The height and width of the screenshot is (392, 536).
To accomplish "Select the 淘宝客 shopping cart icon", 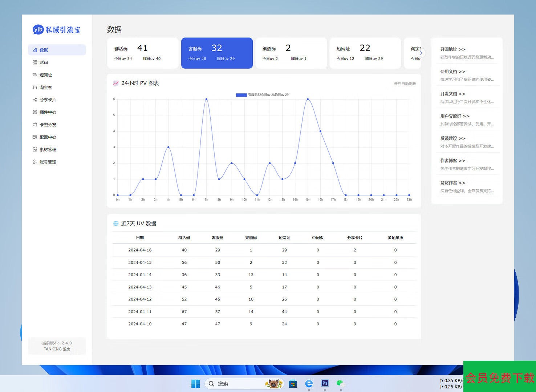I will point(35,87).
